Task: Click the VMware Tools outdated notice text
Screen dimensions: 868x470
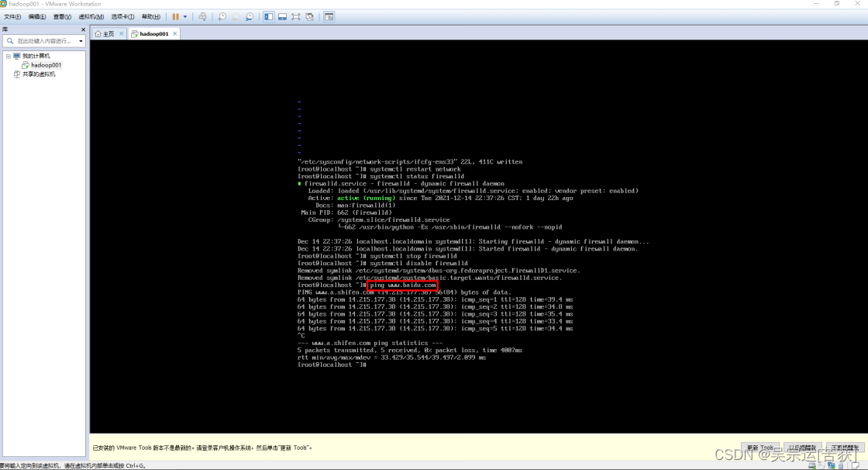Action: [202, 448]
